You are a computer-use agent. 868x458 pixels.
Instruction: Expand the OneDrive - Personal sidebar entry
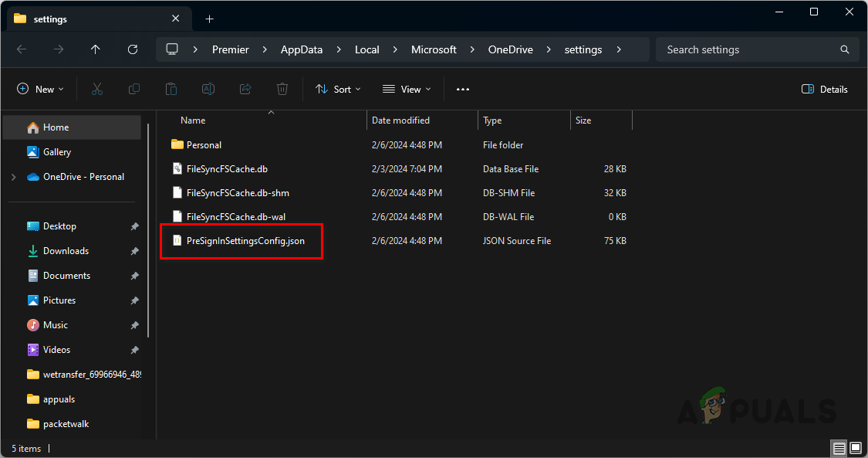(12, 176)
